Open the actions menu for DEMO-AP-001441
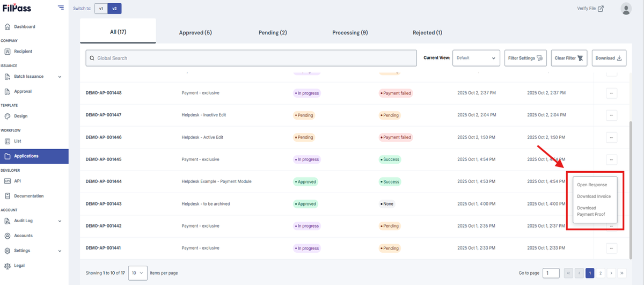 (611, 248)
